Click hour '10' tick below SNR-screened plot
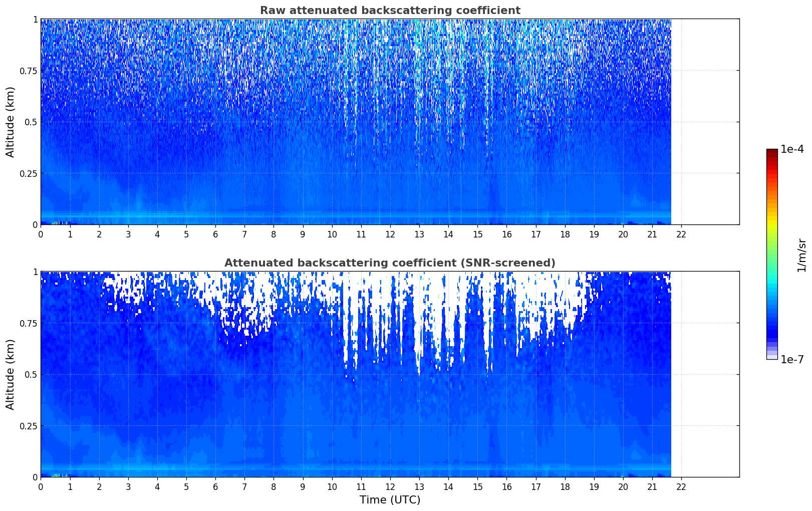The height and width of the screenshot is (511, 812). point(332,486)
